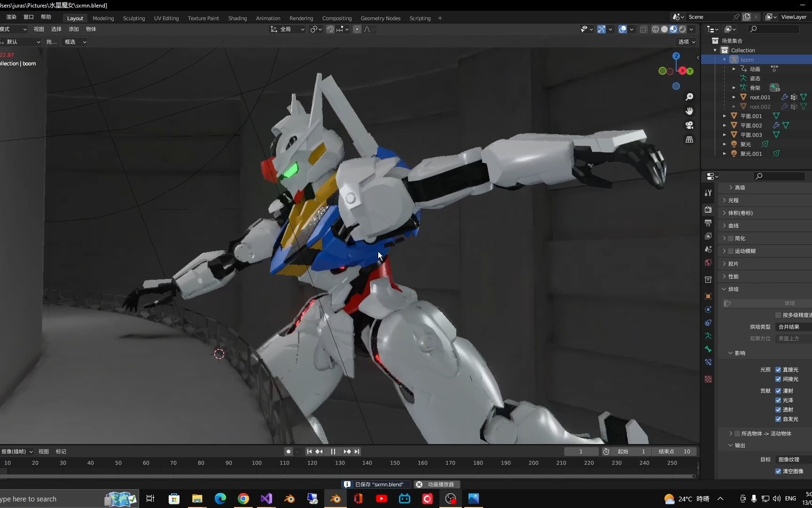This screenshot has height=508, width=812.
Task: Open the Tool properties tab icon
Action: 708,193
